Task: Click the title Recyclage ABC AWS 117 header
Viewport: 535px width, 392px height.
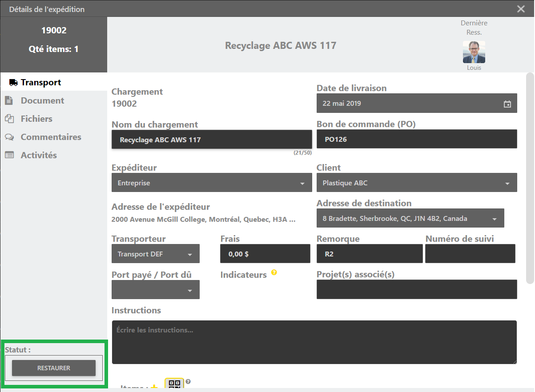Action: point(281,45)
